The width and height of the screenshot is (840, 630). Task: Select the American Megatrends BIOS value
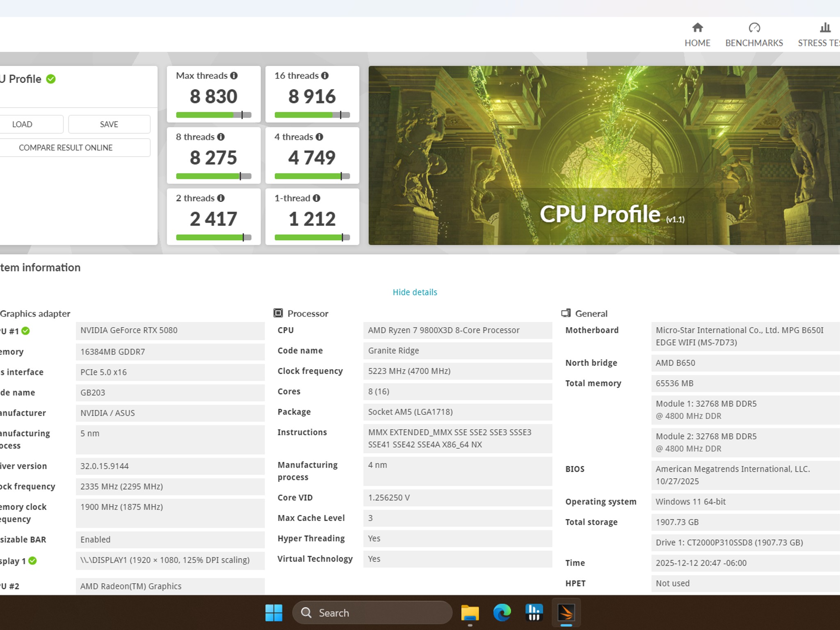pyautogui.click(x=746, y=475)
